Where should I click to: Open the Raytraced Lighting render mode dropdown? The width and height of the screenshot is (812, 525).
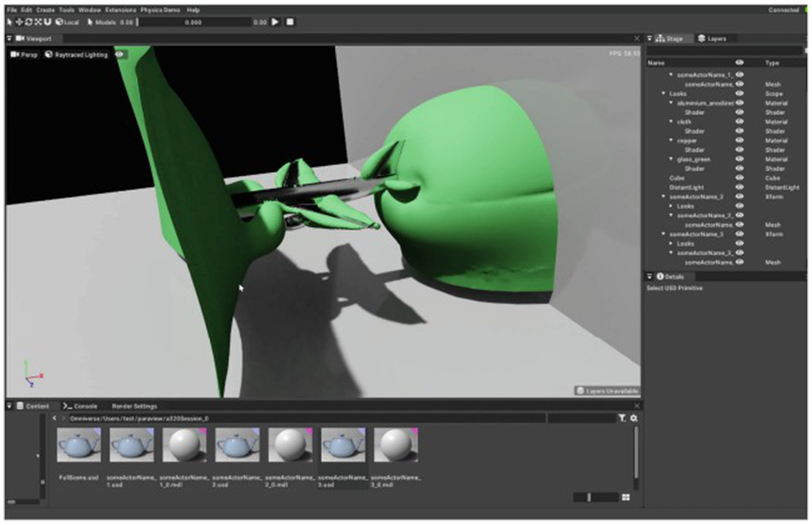click(x=76, y=54)
